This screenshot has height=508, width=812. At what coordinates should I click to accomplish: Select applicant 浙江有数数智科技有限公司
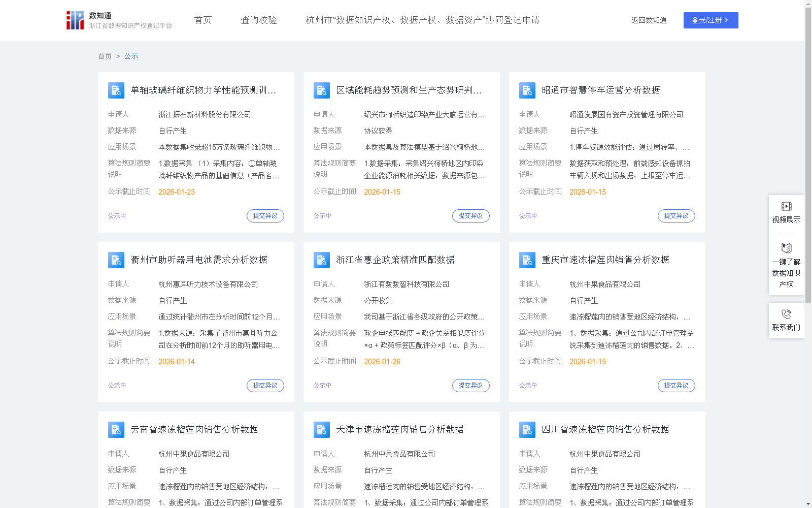[x=407, y=284]
